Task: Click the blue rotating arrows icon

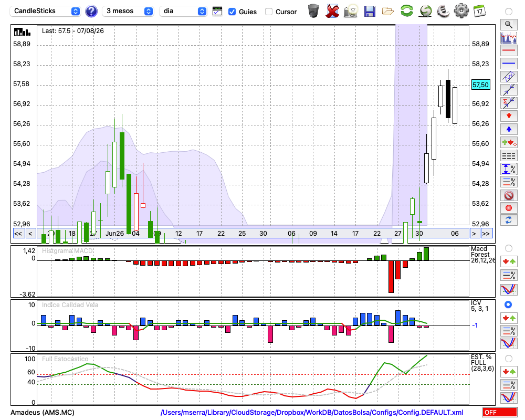Action: (509, 220)
